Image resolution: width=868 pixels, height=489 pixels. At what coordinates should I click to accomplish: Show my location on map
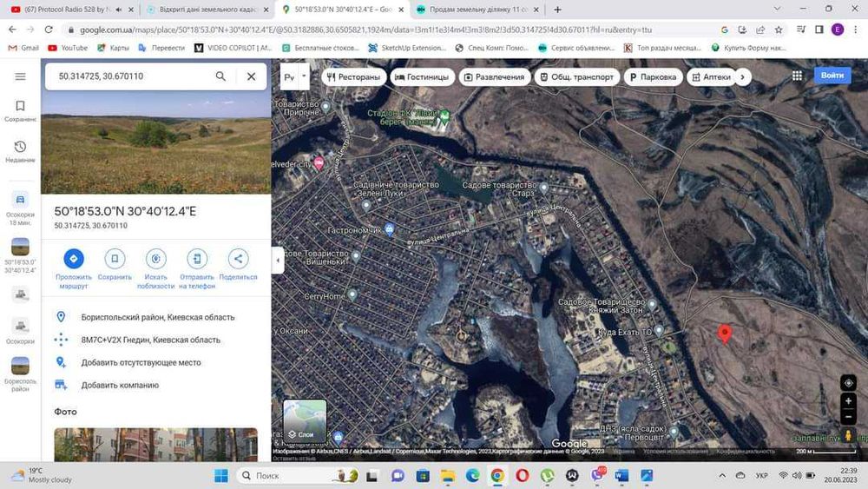(x=848, y=383)
